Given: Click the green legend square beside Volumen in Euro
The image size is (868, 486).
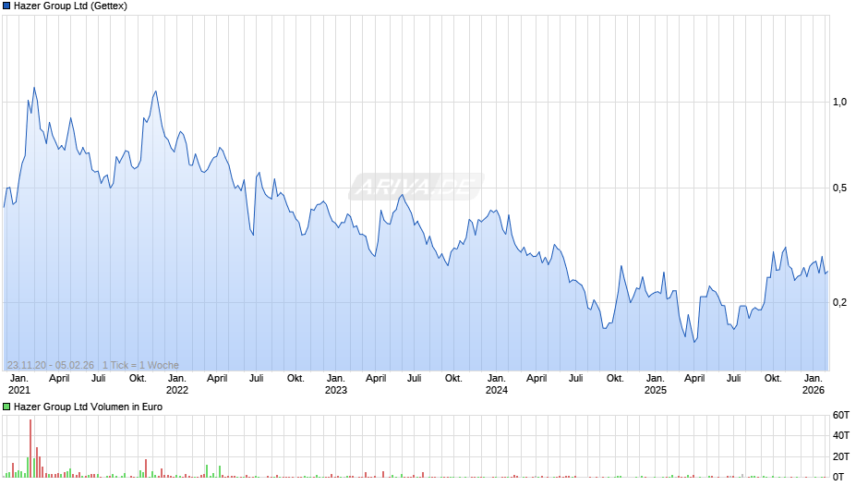Looking at the screenshot, I should [6, 407].
